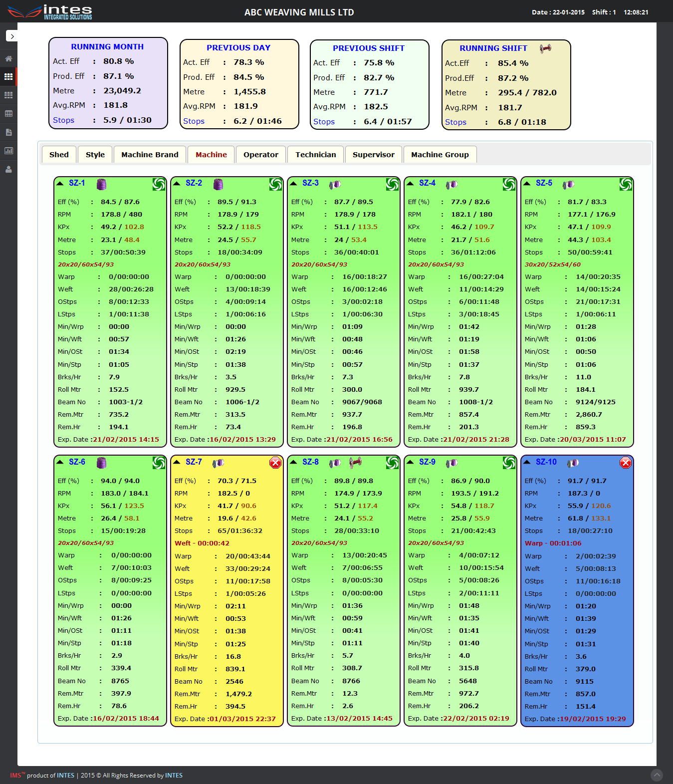This screenshot has height=784, width=673.
Task: Click the roller icon in Running Shift header
Action: 546,48
